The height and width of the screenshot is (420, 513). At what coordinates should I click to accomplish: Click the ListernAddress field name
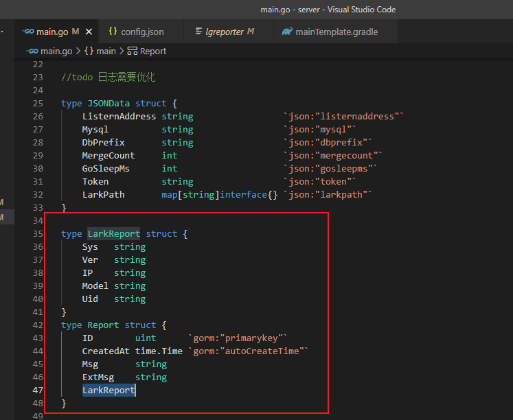click(x=119, y=117)
